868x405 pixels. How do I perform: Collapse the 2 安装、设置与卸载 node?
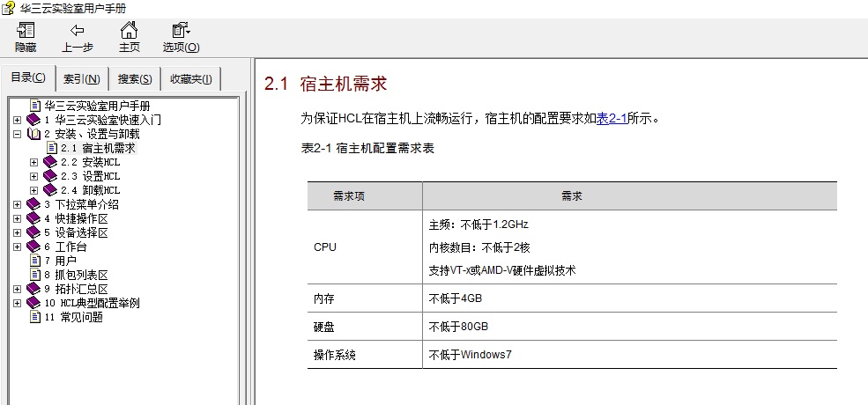click(17, 134)
